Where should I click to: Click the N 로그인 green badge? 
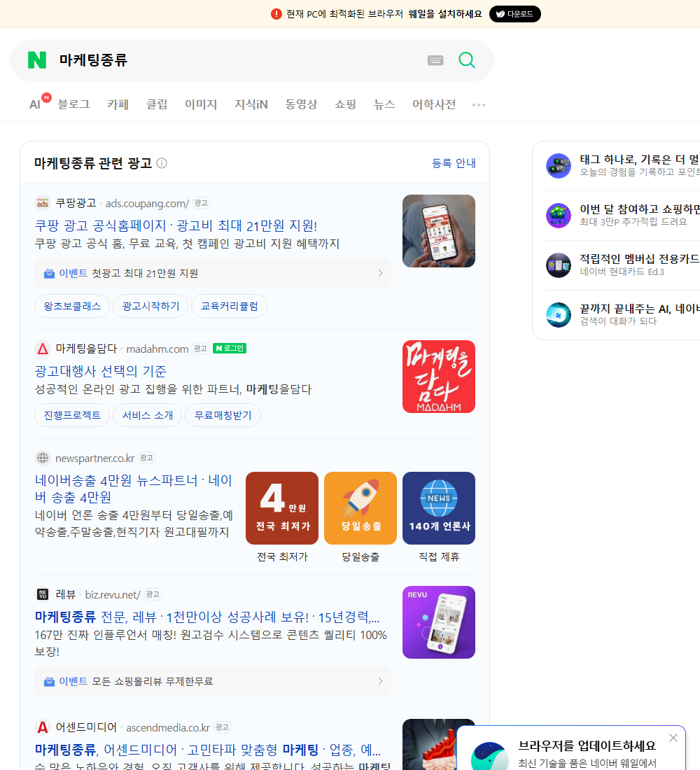coord(230,348)
